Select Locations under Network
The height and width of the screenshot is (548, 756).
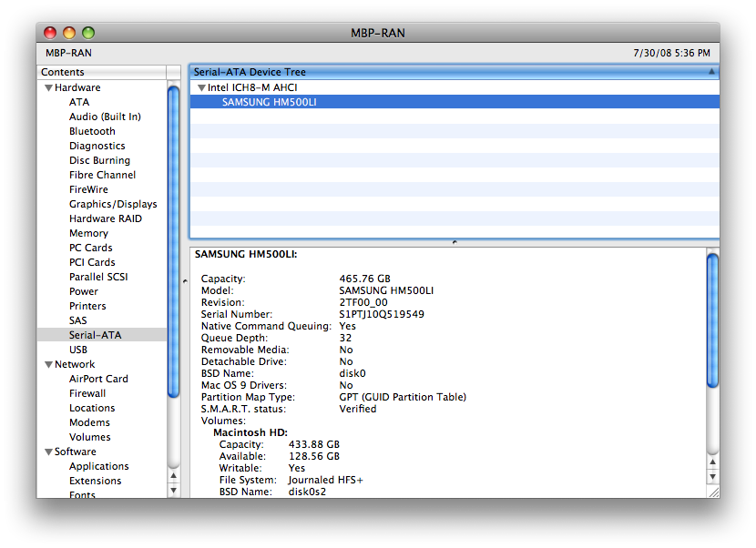tap(92, 408)
